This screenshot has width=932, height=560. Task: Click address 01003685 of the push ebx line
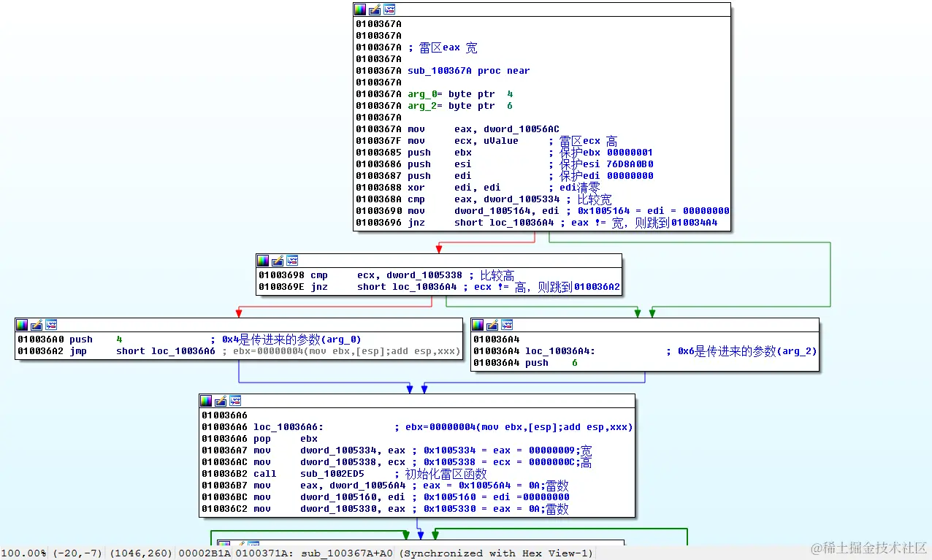click(x=379, y=153)
